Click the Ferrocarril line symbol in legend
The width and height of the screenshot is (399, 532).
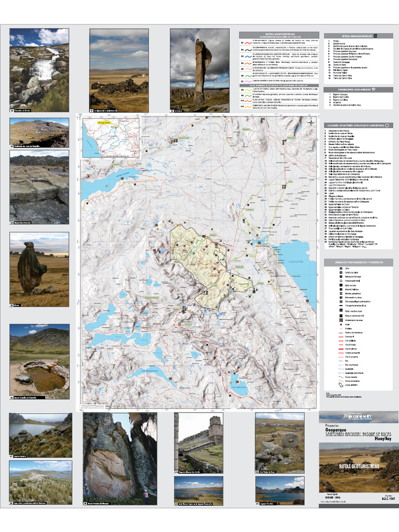[341, 337]
